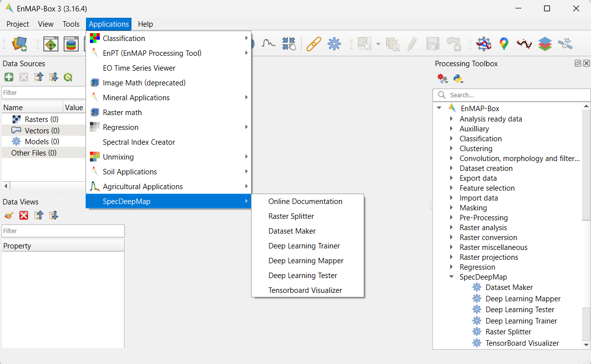Close the Processing Toolbox panel

587,63
